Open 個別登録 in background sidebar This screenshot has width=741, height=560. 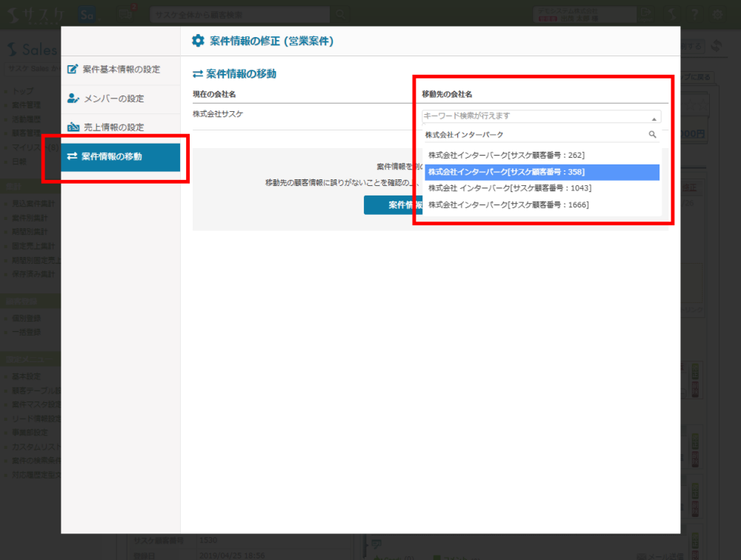(27, 319)
